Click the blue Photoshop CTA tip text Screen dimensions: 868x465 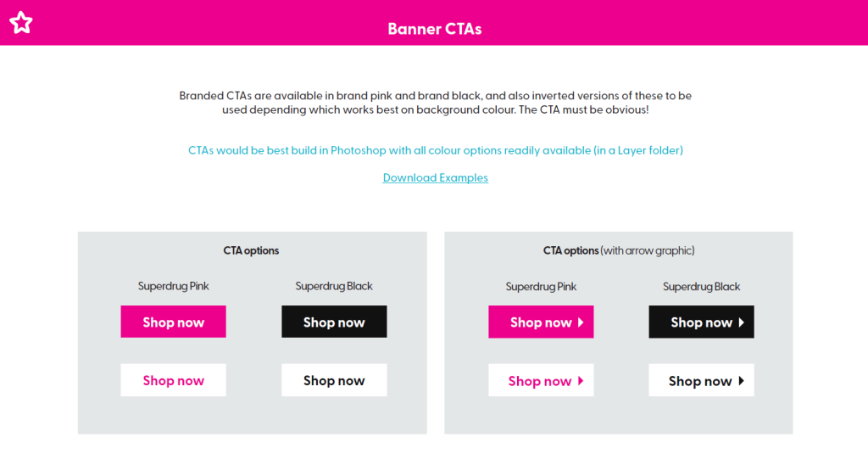435,150
